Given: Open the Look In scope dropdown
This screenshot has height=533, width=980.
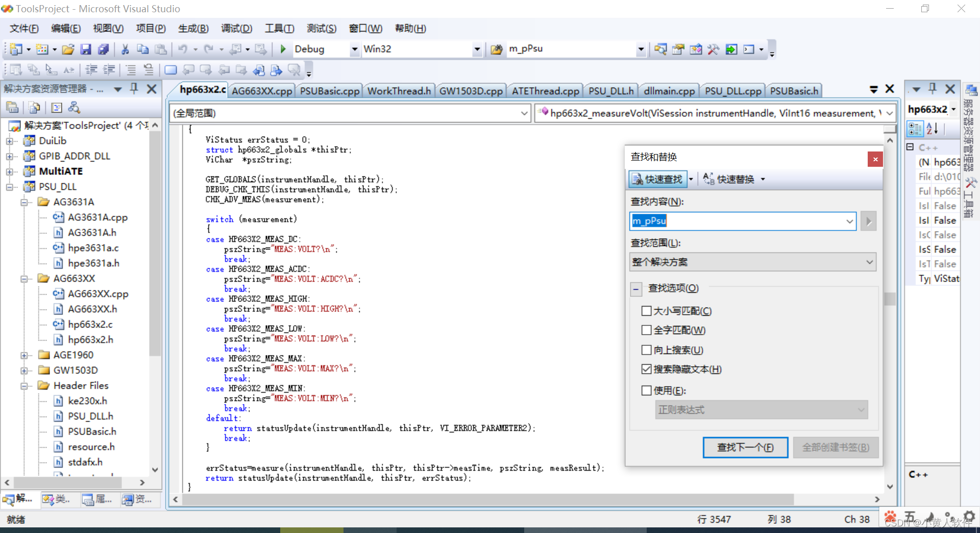Looking at the screenshot, I should click(x=869, y=262).
